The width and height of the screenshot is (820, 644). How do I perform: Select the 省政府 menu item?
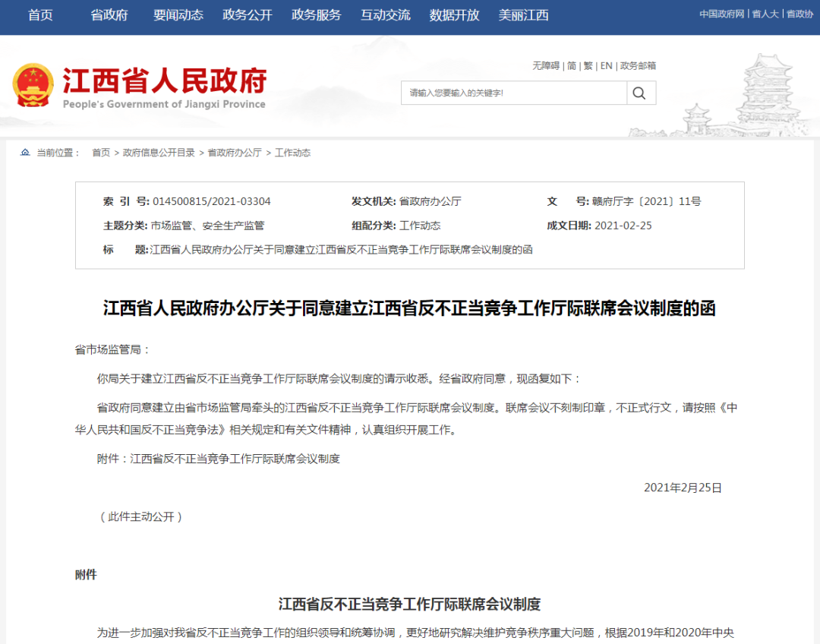pos(109,14)
